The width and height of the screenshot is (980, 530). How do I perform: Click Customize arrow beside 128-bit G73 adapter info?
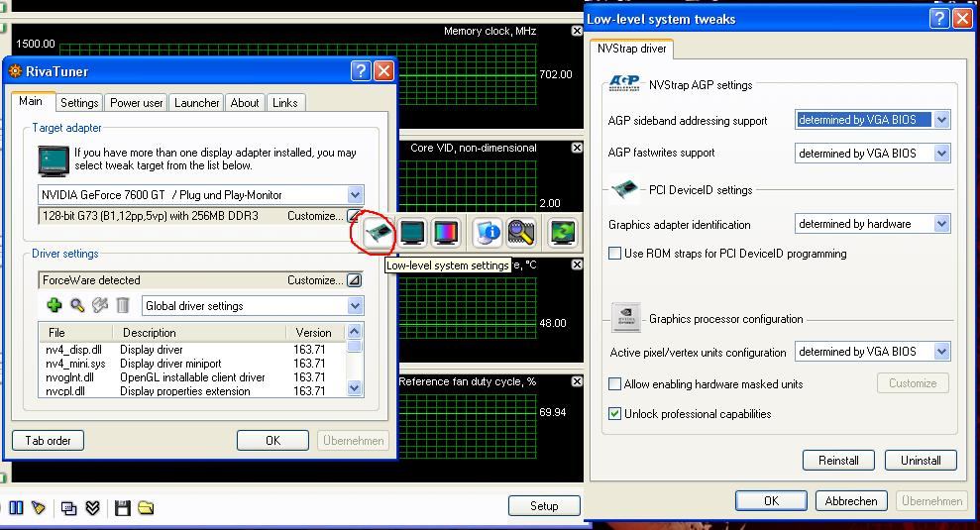[x=354, y=216]
